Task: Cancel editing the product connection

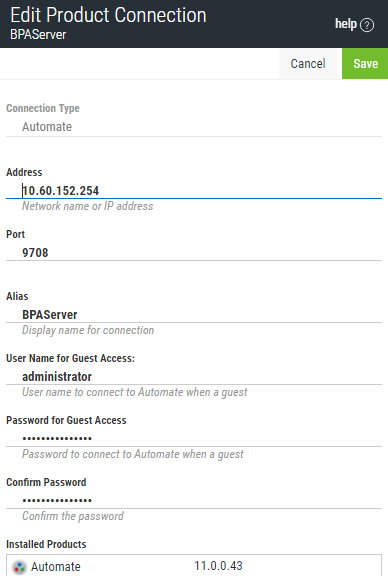Action: (308, 64)
